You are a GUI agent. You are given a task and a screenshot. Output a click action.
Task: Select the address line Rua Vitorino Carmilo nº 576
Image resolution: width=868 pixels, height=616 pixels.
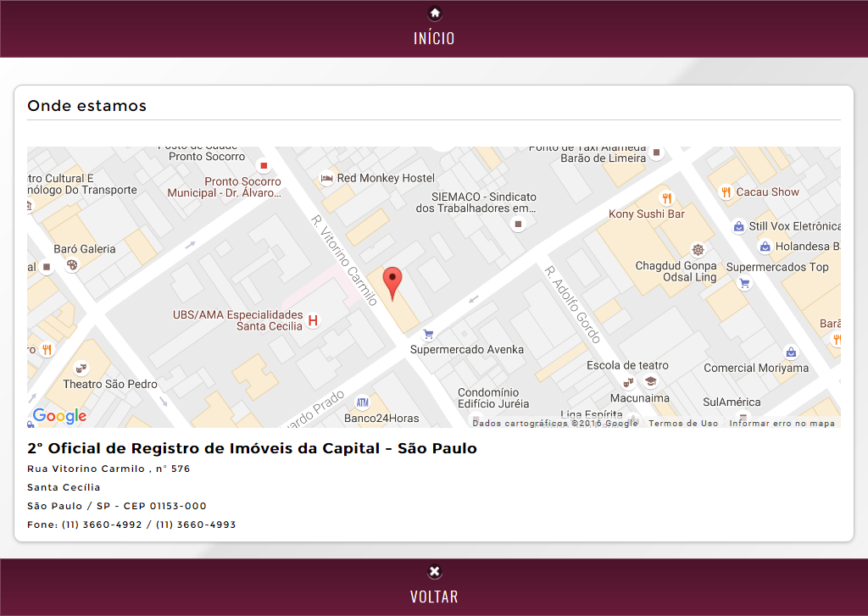tap(108, 469)
